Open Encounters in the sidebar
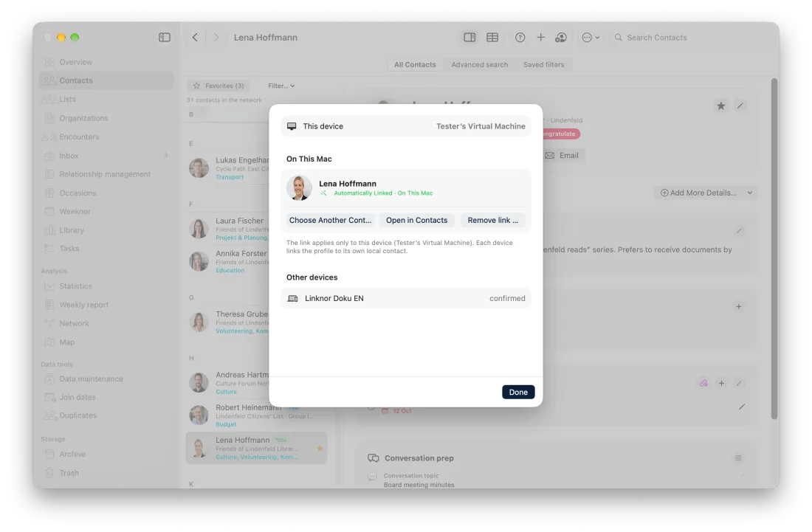The image size is (812, 532). (x=106, y=137)
